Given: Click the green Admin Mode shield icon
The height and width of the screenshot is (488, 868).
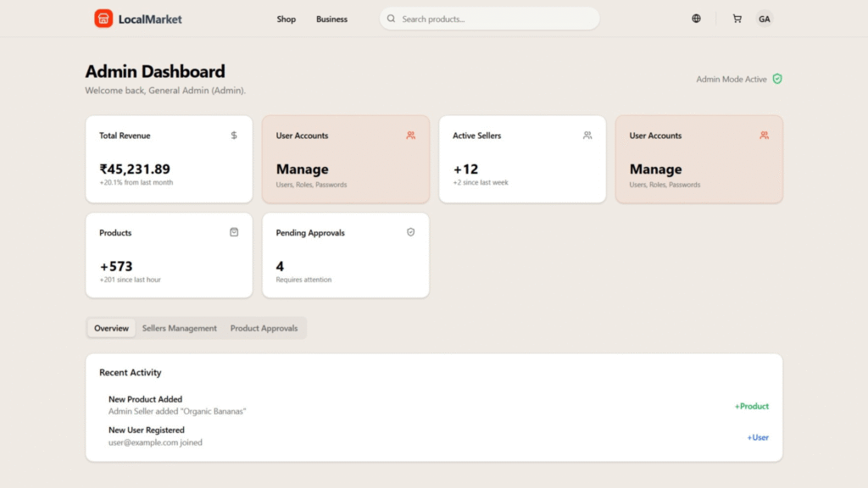Looking at the screenshot, I should [777, 79].
